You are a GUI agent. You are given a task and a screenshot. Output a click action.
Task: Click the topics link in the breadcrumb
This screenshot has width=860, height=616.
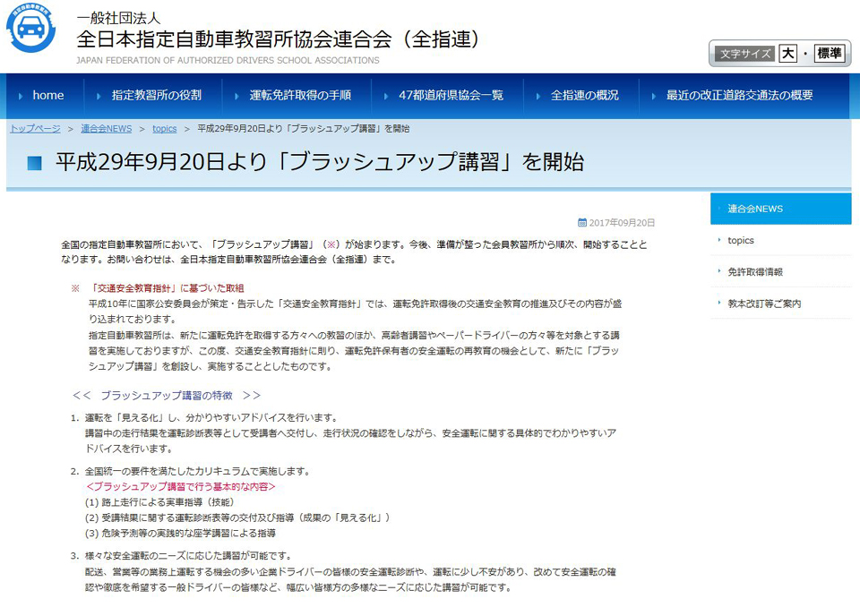point(164,129)
